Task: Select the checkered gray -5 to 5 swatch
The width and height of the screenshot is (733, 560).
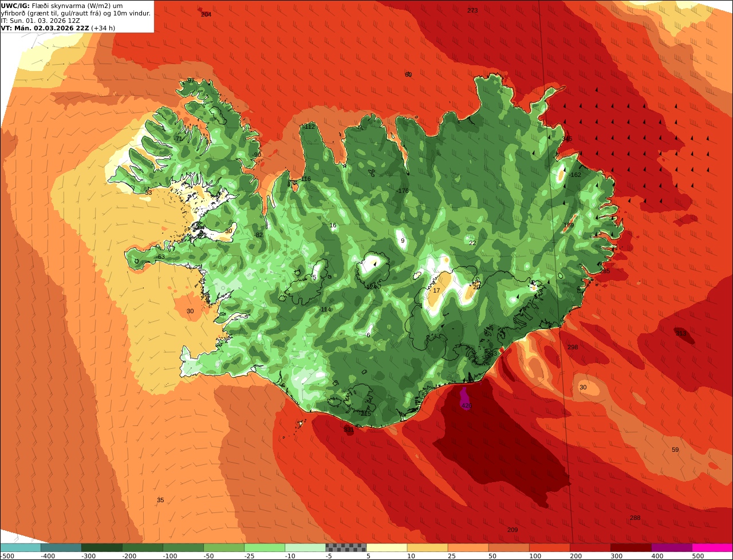Action: click(346, 547)
